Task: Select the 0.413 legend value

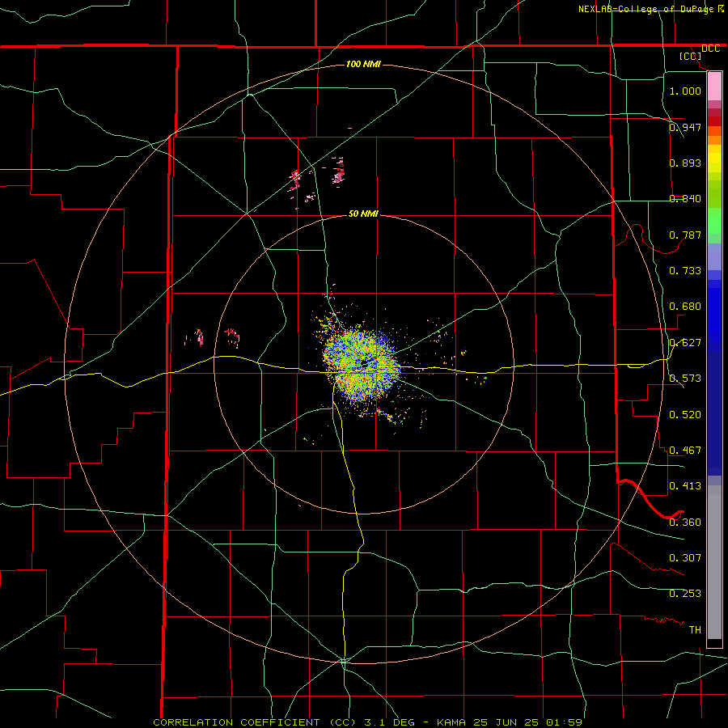Action: [x=685, y=486]
